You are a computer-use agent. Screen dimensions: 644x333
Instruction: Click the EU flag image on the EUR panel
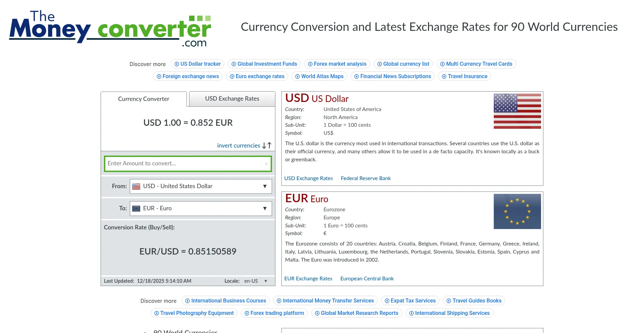click(x=517, y=211)
